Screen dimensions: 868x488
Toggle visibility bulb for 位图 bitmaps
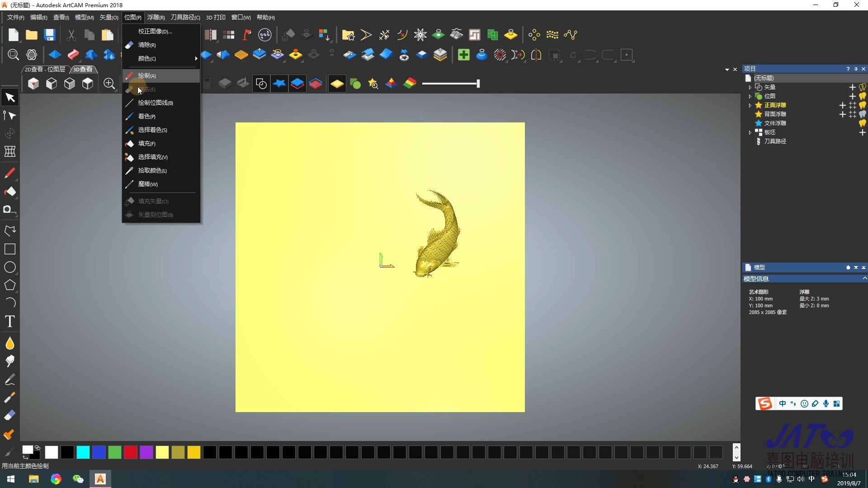(863, 96)
